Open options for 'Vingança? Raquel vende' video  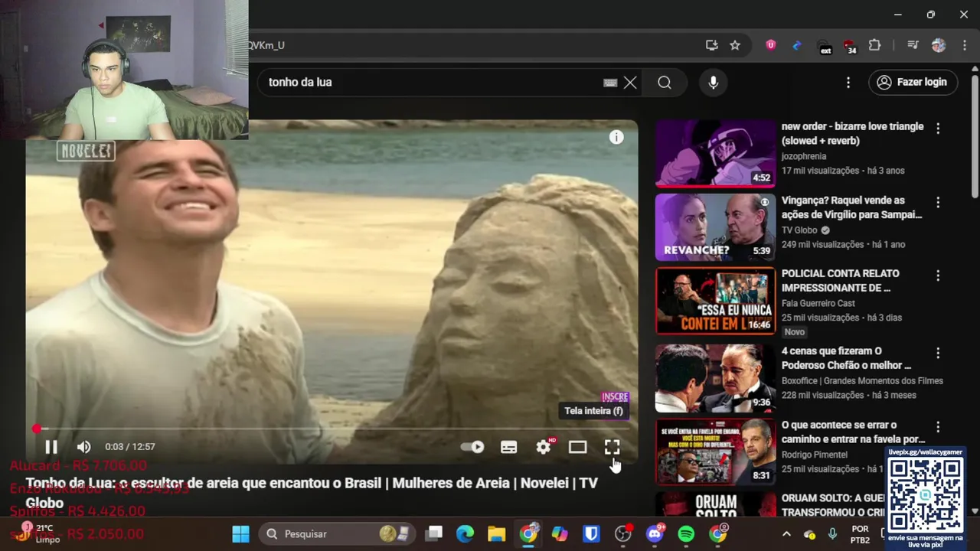(x=938, y=203)
